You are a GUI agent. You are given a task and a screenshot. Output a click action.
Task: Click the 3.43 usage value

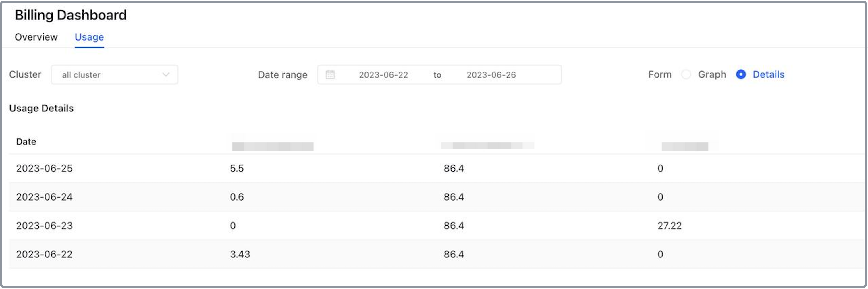[240, 254]
